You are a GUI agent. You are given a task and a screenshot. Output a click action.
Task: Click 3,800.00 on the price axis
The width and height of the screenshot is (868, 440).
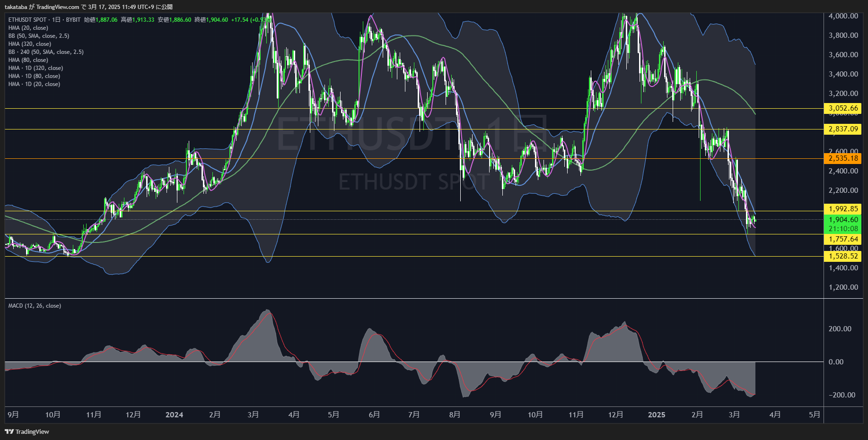coord(843,35)
